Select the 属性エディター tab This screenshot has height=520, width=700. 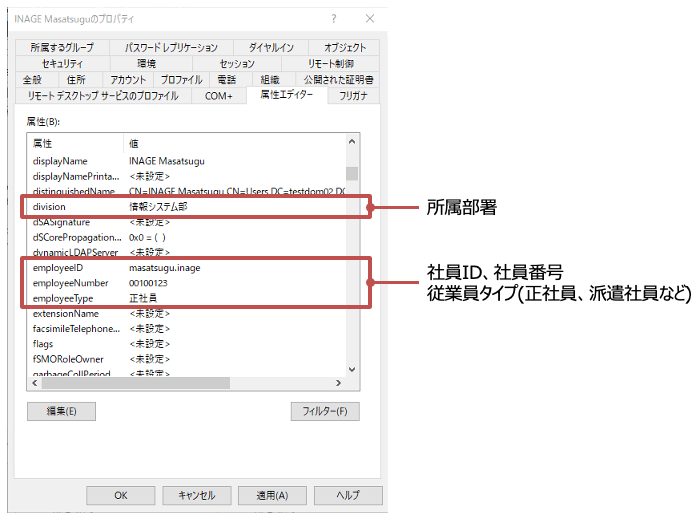(x=287, y=95)
